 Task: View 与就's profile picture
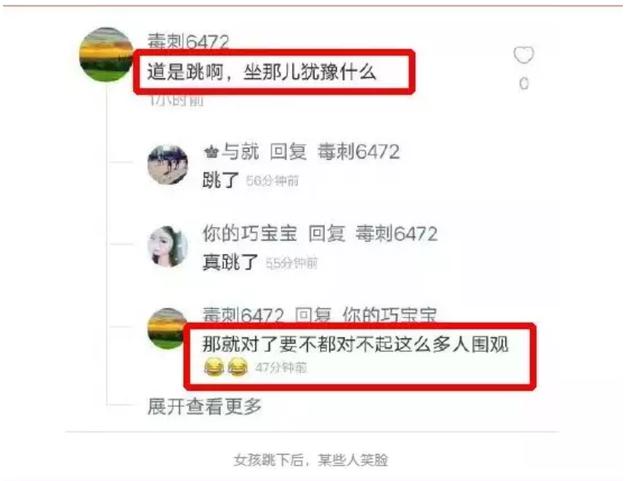(168, 164)
